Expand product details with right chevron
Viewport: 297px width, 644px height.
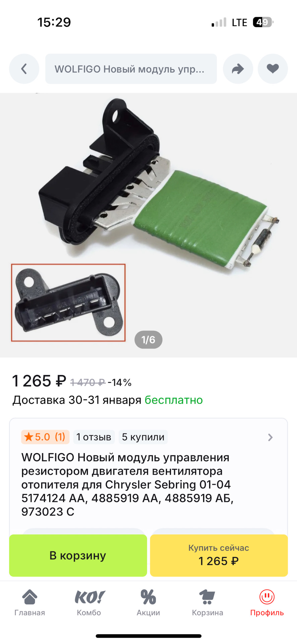pyautogui.click(x=271, y=437)
